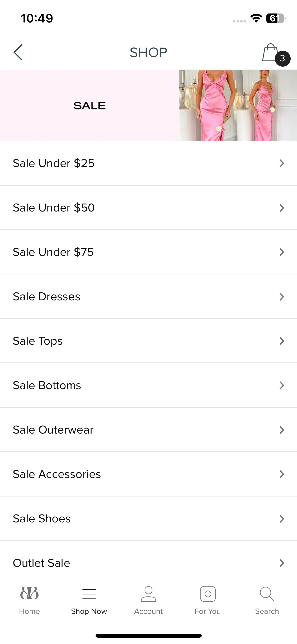Open the Sale Tops category
Image resolution: width=297 pixels, height=644 pixels.
pyautogui.click(x=148, y=341)
